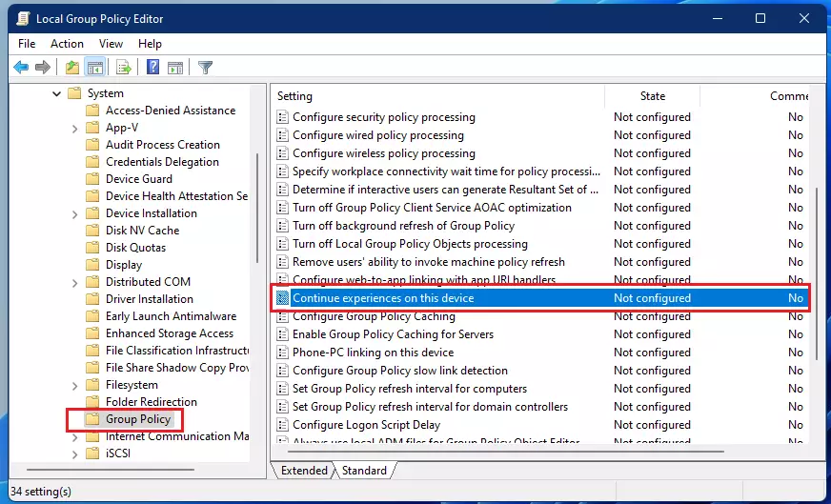Select Credentials Delegation folder
The width and height of the screenshot is (831, 504).
pyautogui.click(x=162, y=162)
